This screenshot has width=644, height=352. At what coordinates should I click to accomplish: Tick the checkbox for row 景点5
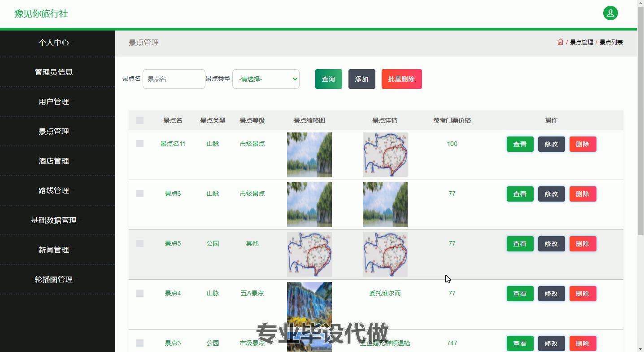pyautogui.click(x=140, y=243)
